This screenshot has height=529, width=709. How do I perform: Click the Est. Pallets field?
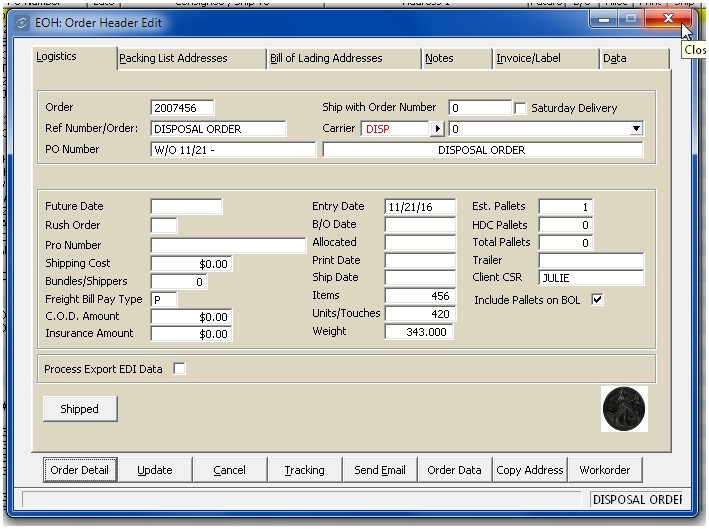(566, 207)
